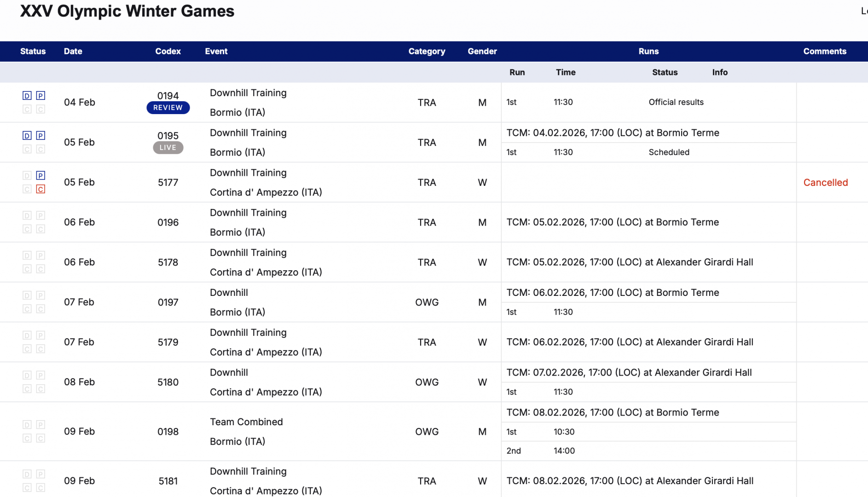
Task: Open codex 5180 women's Downhill event
Action: tap(229, 373)
